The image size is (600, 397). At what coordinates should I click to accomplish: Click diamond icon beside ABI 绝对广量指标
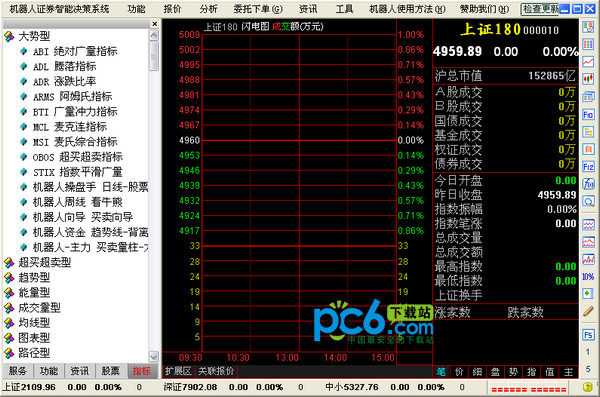pyautogui.click(x=24, y=51)
